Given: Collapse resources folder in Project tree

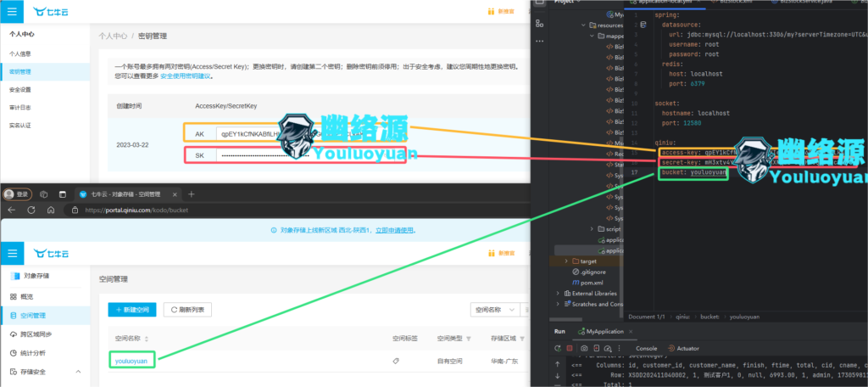Looking at the screenshot, I should [584, 25].
